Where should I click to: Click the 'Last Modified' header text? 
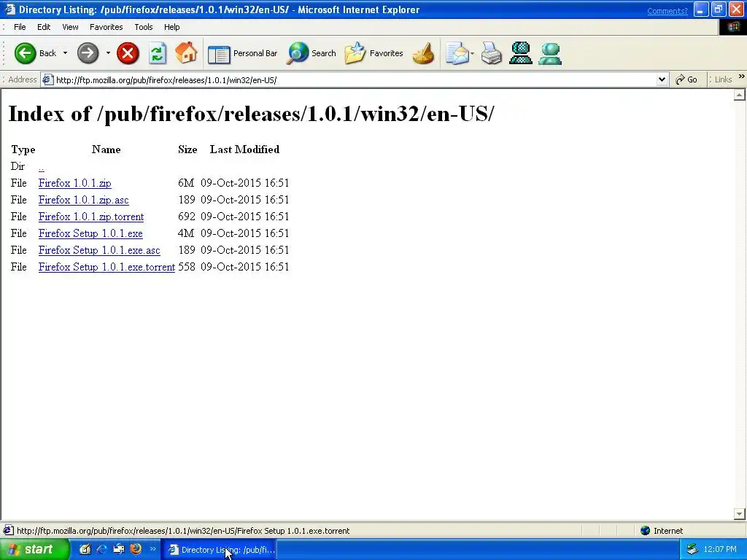point(244,149)
